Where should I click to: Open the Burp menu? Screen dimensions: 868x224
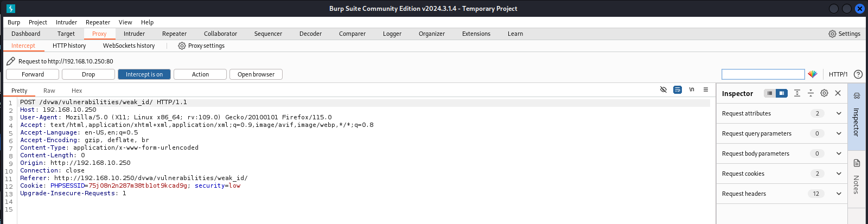(14, 22)
